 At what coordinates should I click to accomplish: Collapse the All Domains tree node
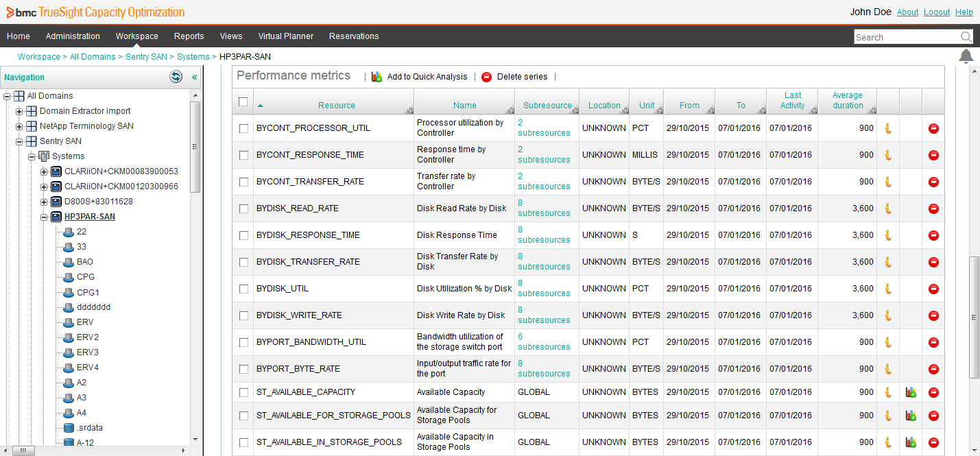(x=7, y=96)
